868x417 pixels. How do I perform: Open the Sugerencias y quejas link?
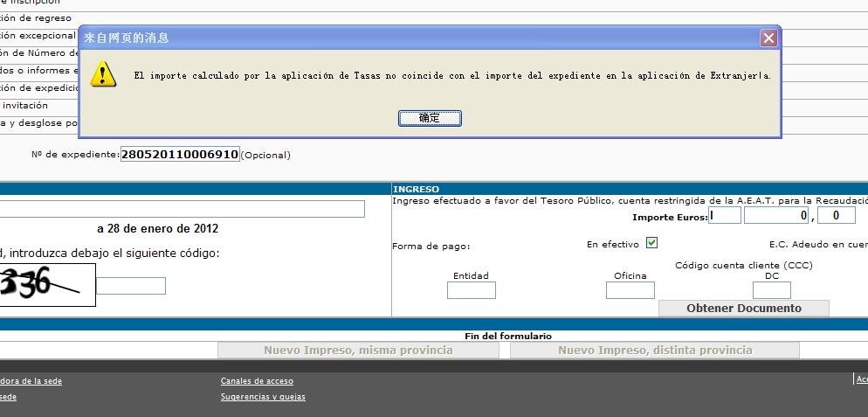click(x=263, y=397)
